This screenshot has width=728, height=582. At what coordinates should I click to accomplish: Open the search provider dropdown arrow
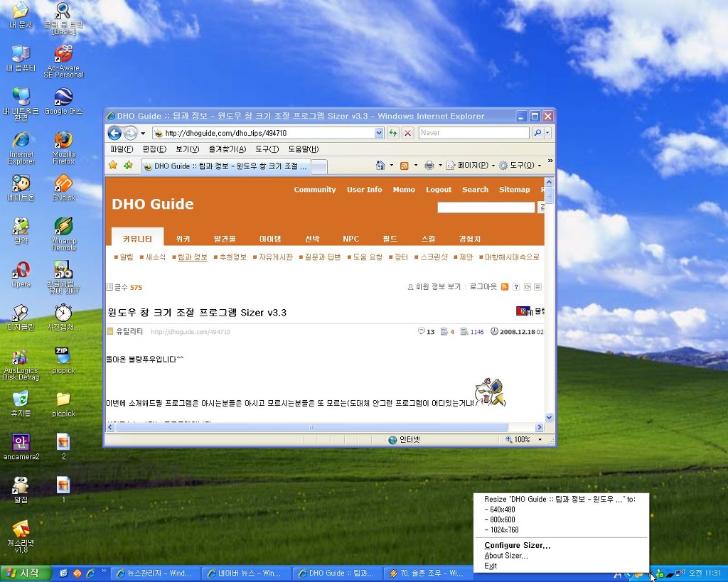coord(547,133)
